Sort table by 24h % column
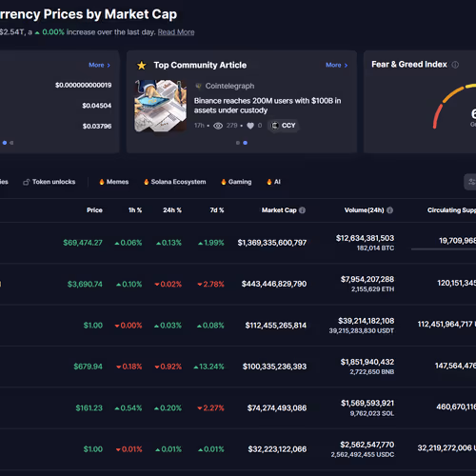This screenshot has height=476, width=476. (172, 210)
